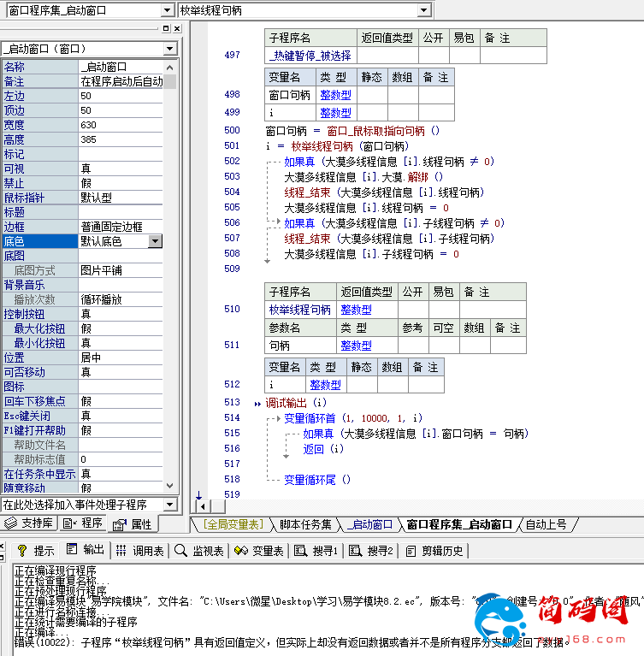Select the 名称 property row

point(82,67)
